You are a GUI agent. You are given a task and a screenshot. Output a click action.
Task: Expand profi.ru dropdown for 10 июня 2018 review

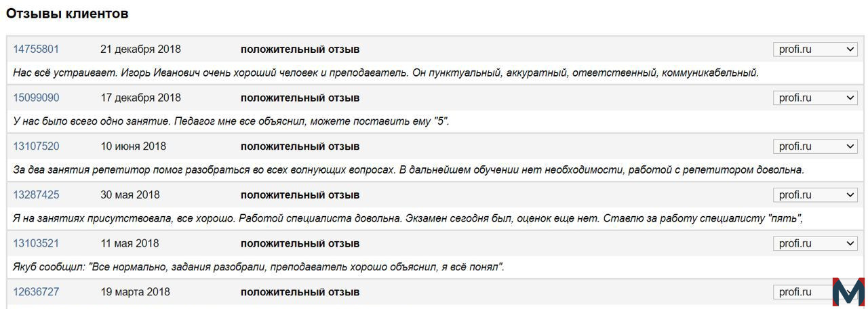pos(816,146)
